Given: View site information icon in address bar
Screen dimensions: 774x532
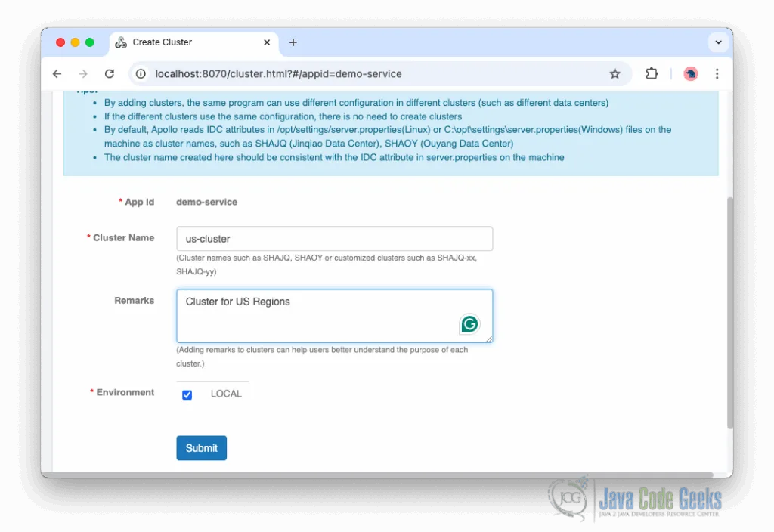Looking at the screenshot, I should pyautogui.click(x=141, y=73).
